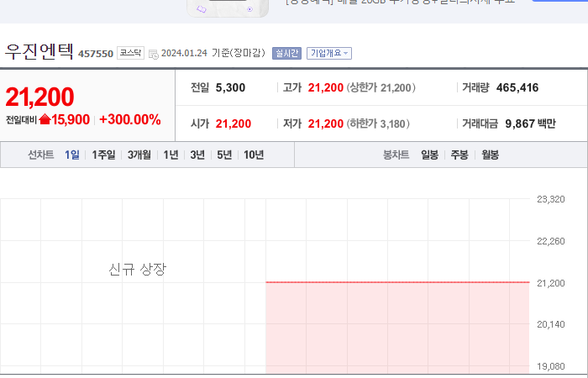Click the current price 21,200 headline

(x=39, y=97)
